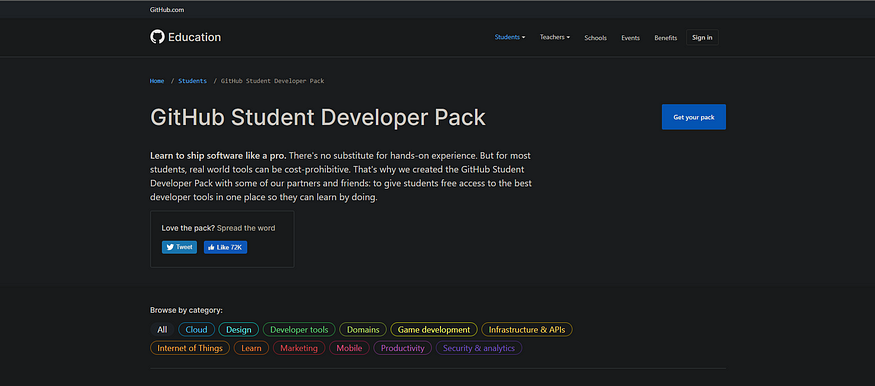This screenshot has height=386, width=875.
Task: Filter by the Productivity category
Action: tap(402, 348)
